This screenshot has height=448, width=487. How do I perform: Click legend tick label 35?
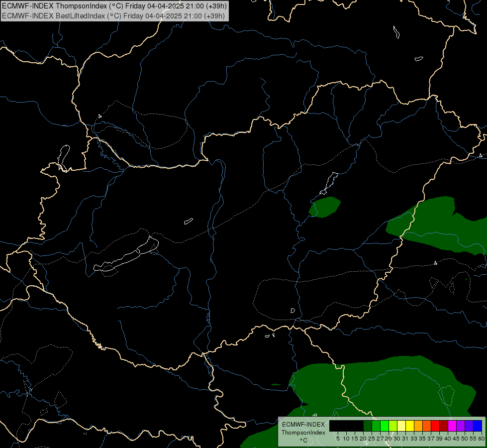(423, 439)
